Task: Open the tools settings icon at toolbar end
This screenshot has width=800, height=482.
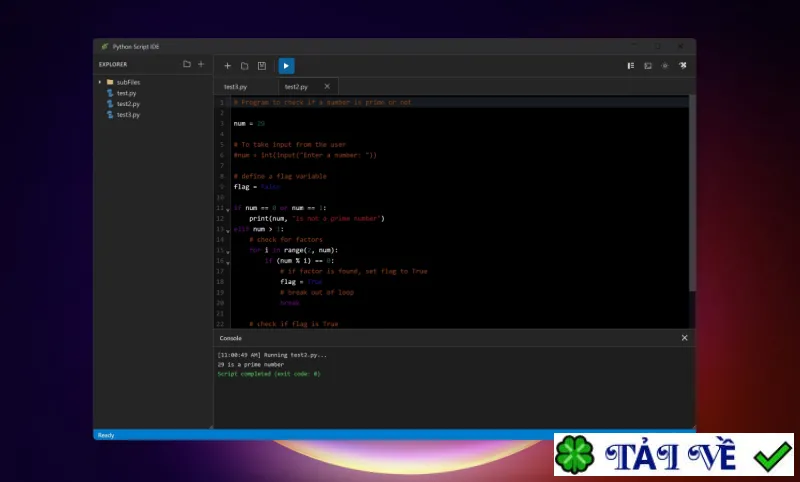Action: point(683,65)
